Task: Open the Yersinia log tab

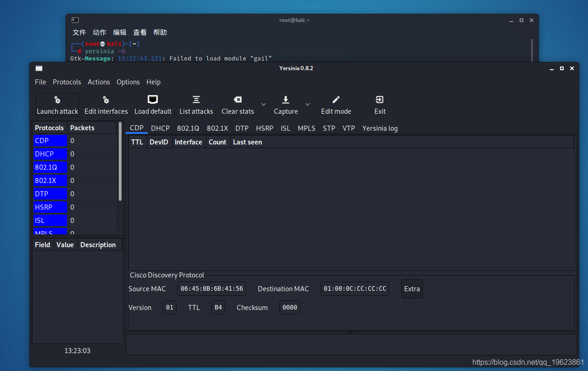Action: 380,128
